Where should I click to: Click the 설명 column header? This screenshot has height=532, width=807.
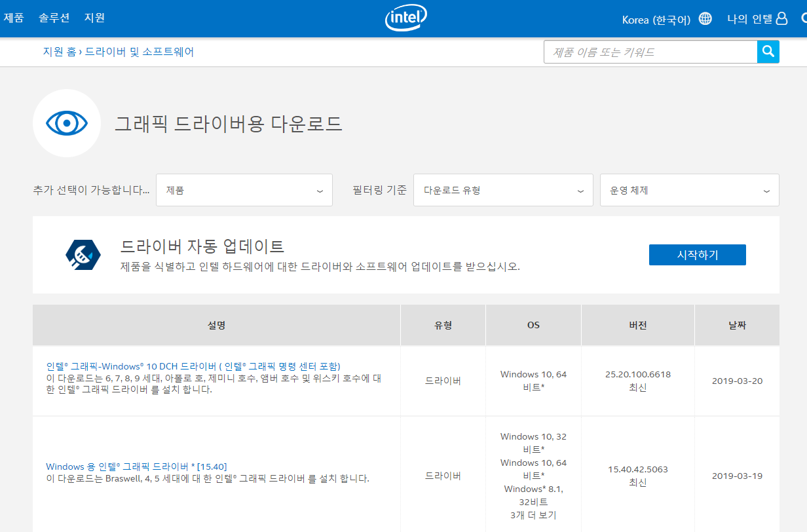[x=217, y=325]
